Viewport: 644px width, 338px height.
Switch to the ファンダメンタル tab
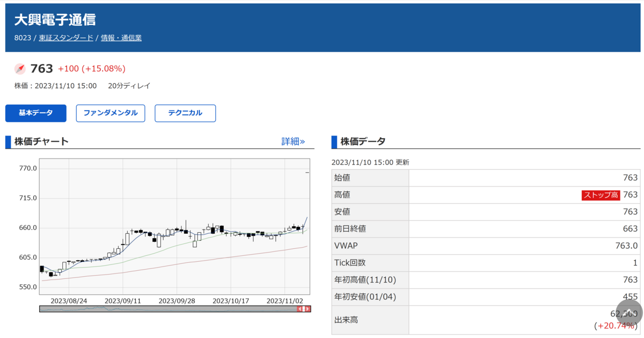tap(111, 113)
